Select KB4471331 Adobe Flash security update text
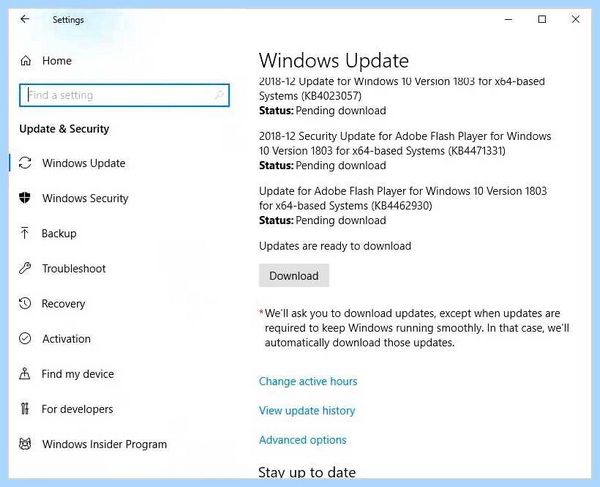The height and width of the screenshot is (487, 600). click(405, 143)
